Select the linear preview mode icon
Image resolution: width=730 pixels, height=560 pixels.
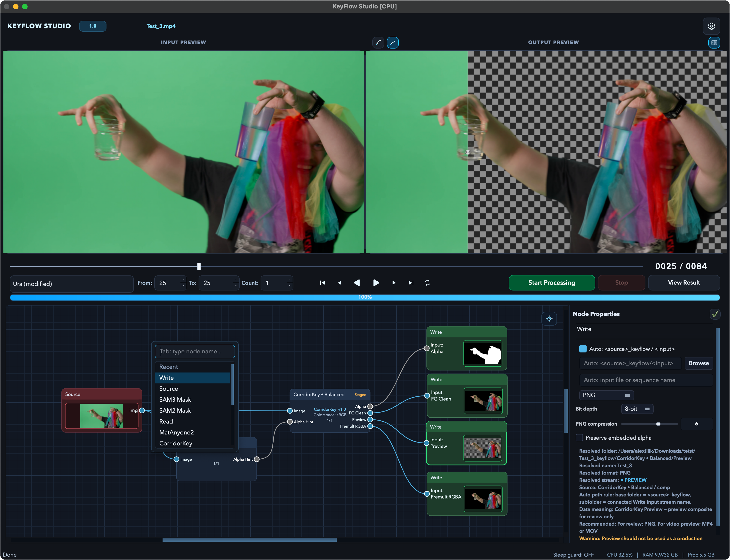click(393, 43)
